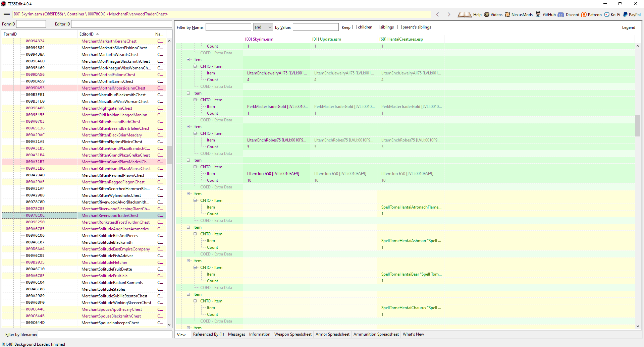Select MerchantSpouseInnkeeperChest record row

pyautogui.click(x=84, y=323)
